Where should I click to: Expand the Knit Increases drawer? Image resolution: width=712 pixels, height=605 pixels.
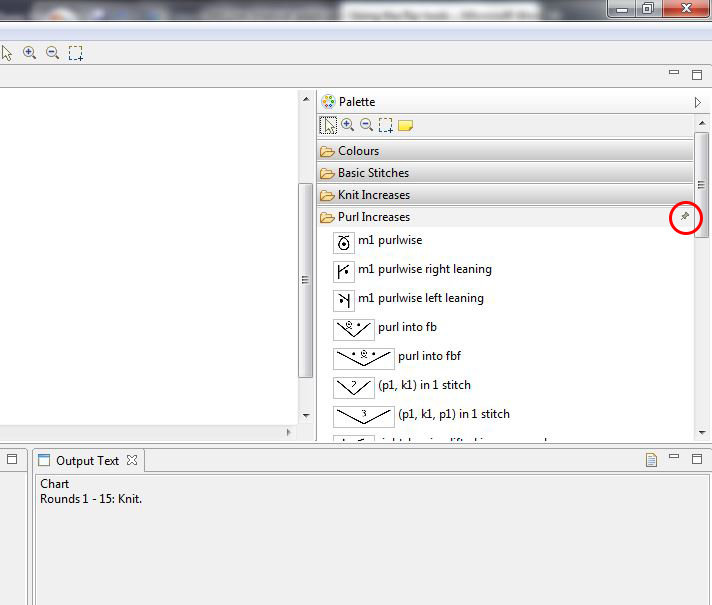click(x=373, y=195)
